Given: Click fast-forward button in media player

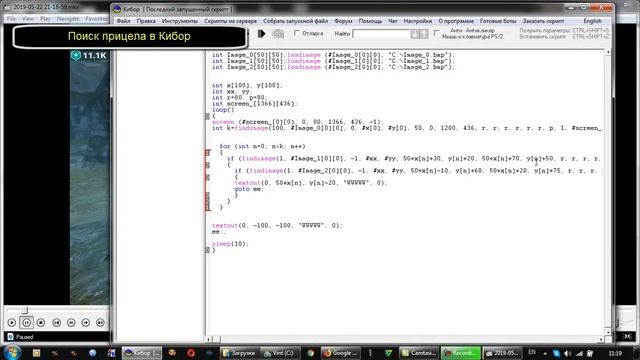Looking at the screenshot, I should [86, 322].
